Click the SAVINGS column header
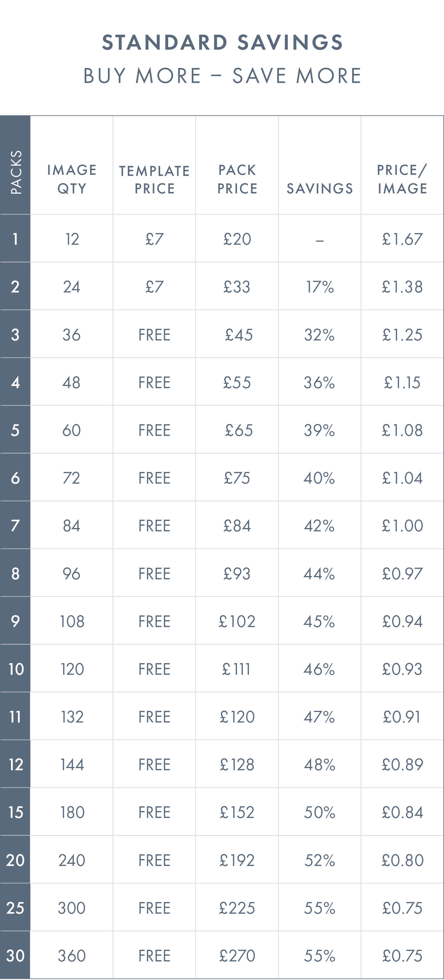 pyautogui.click(x=320, y=188)
